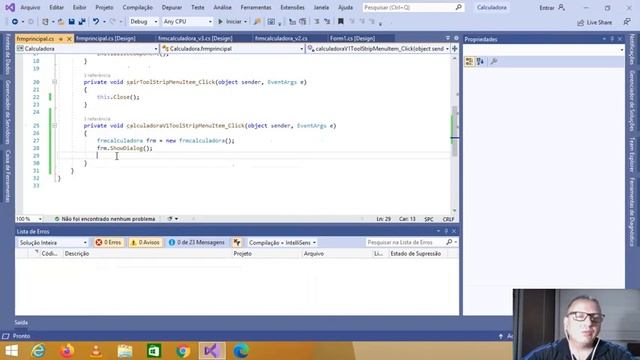Open the Saída output panel tab
The width and height of the screenshot is (640, 360).
point(21,322)
